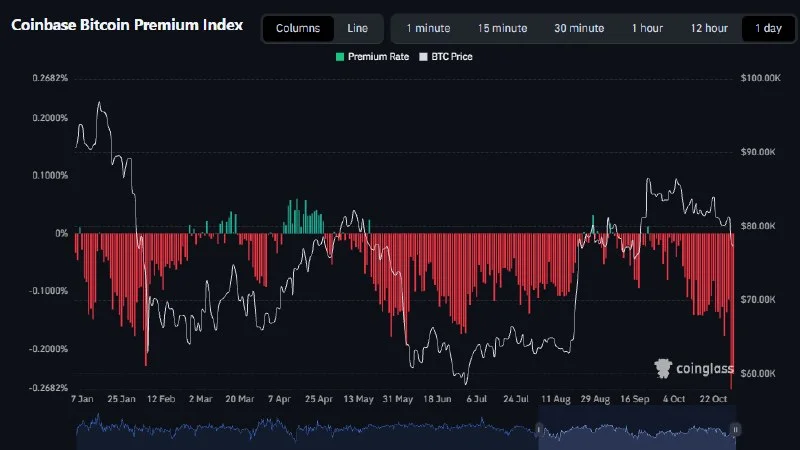The height and width of the screenshot is (450, 800).
Task: Click the '$70.00K' price axis value
Action: click(x=758, y=299)
